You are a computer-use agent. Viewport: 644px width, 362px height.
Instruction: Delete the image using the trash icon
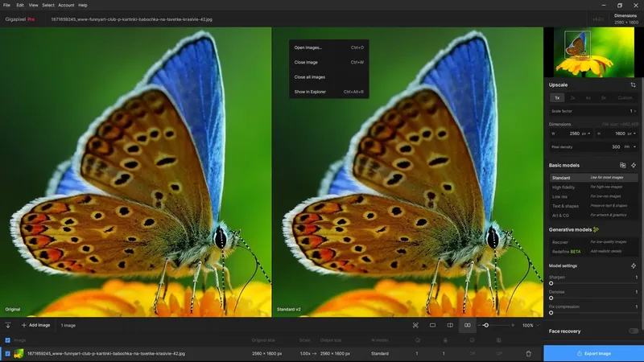tap(529, 353)
